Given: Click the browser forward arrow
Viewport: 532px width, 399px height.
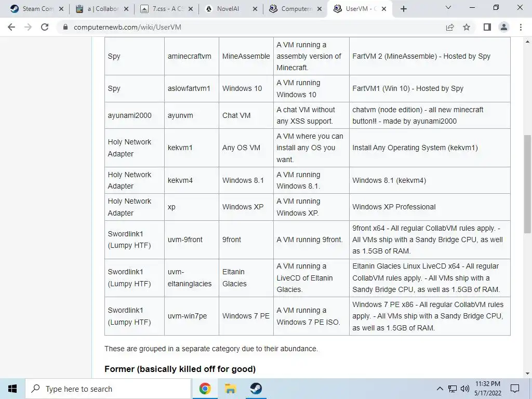Looking at the screenshot, I should tap(28, 27).
